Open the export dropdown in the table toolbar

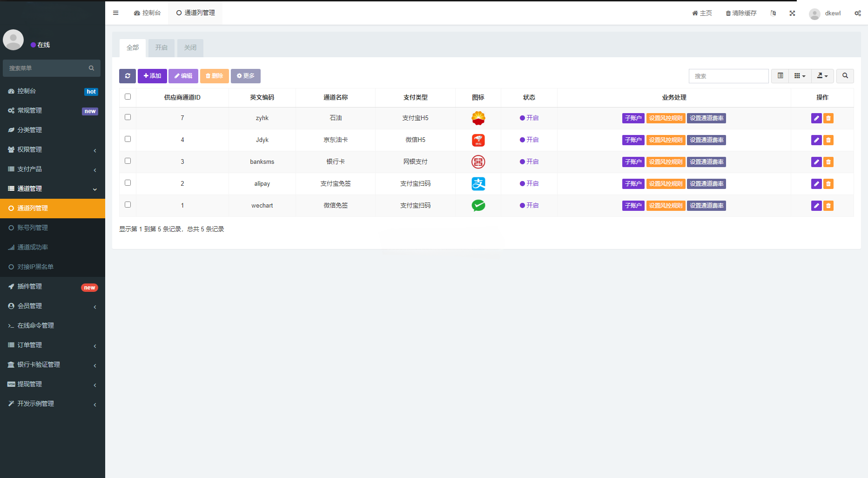point(822,76)
